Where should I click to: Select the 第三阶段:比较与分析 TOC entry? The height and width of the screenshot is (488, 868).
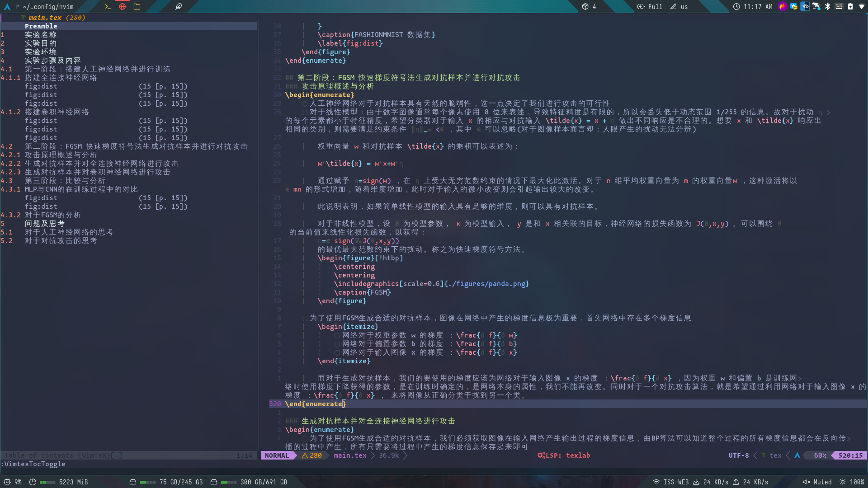[x=65, y=181]
